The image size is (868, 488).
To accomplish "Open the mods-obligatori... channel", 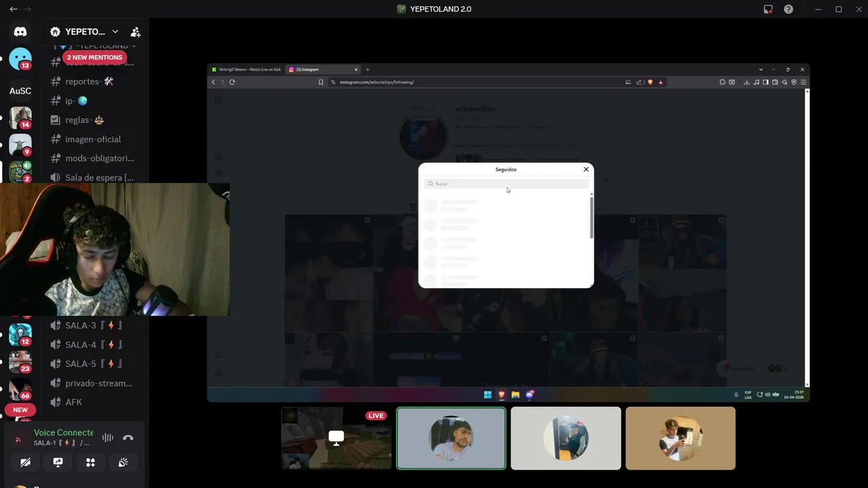I will pos(94,158).
